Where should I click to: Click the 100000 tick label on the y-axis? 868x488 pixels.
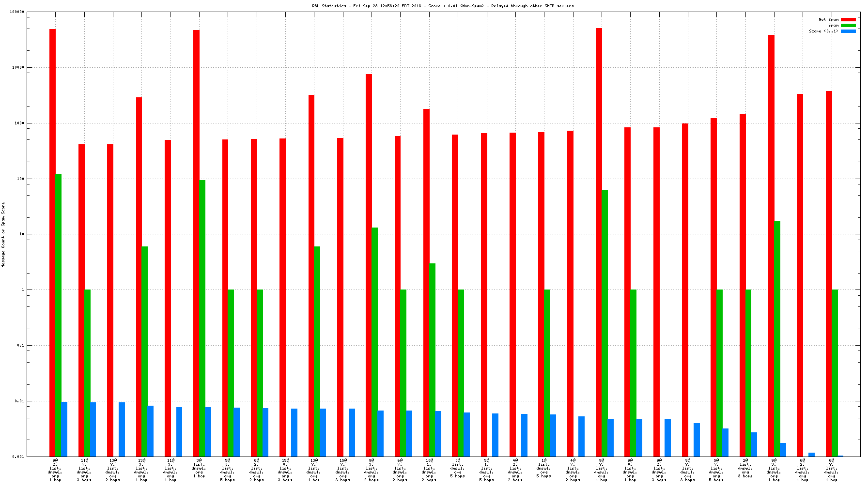coord(17,12)
